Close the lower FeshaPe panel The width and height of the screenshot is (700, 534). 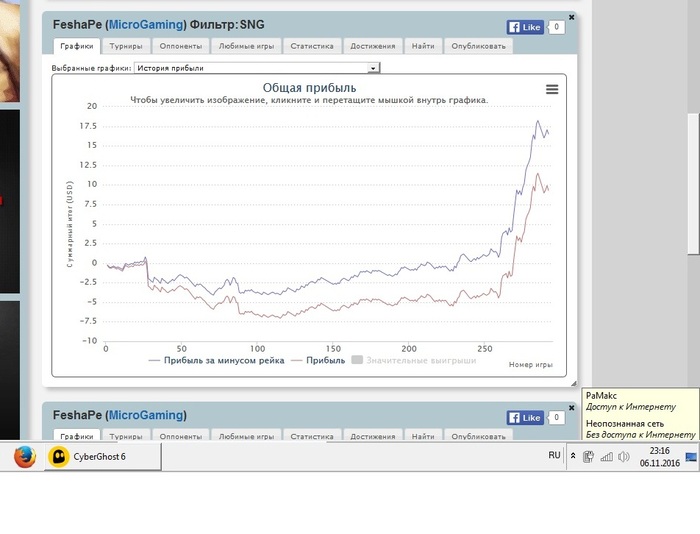571,408
